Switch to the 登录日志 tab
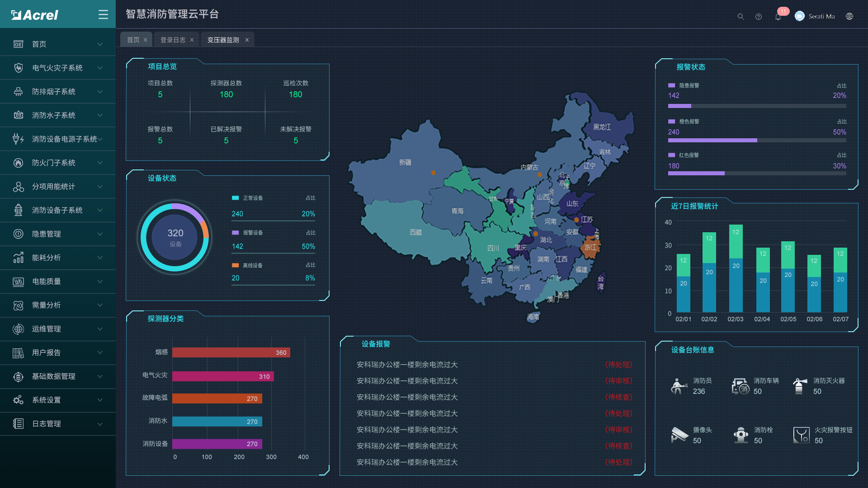Screen dimensions: 868x488 [x=172, y=39]
